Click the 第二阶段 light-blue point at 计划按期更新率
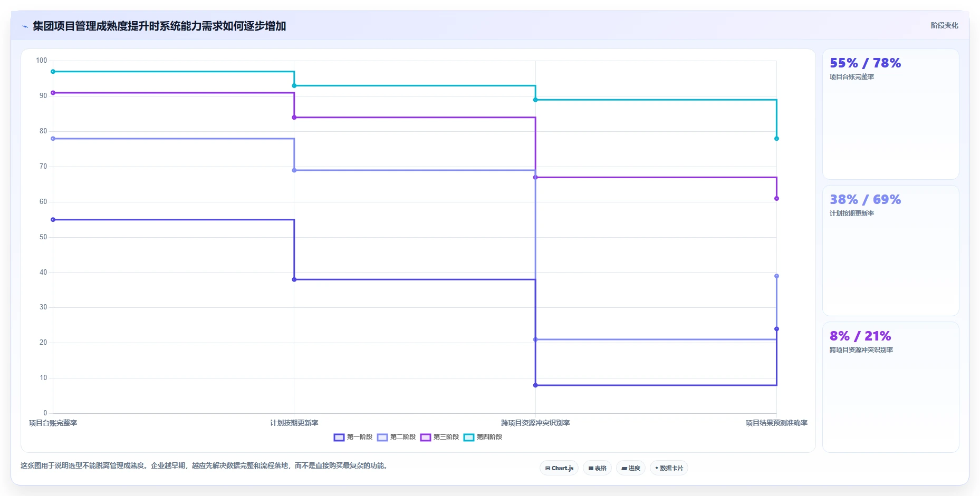 [x=294, y=170]
